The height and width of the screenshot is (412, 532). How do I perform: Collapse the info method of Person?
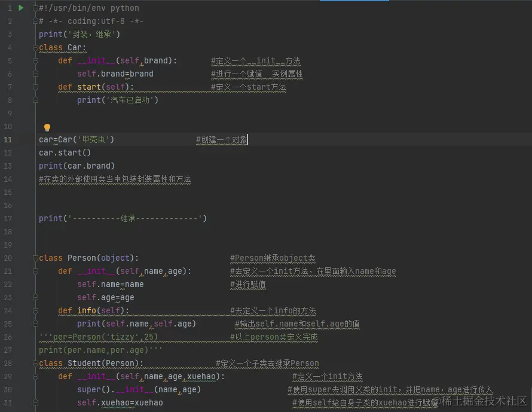pyautogui.click(x=35, y=310)
